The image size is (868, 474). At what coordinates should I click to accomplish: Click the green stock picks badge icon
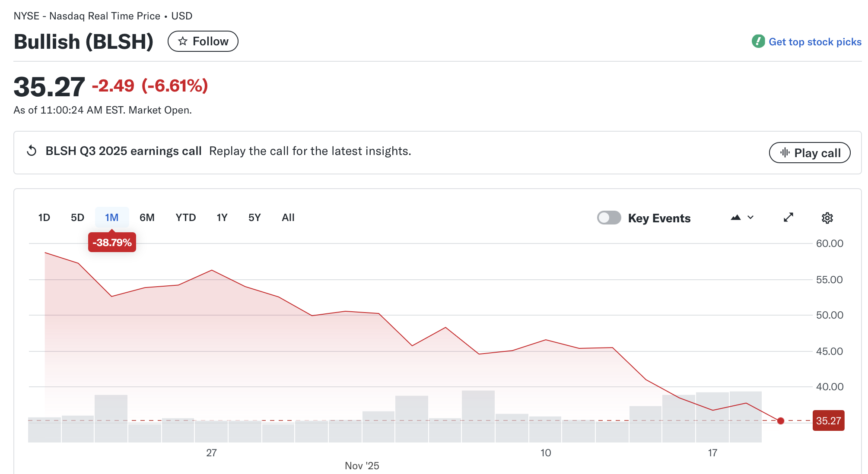(758, 41)
